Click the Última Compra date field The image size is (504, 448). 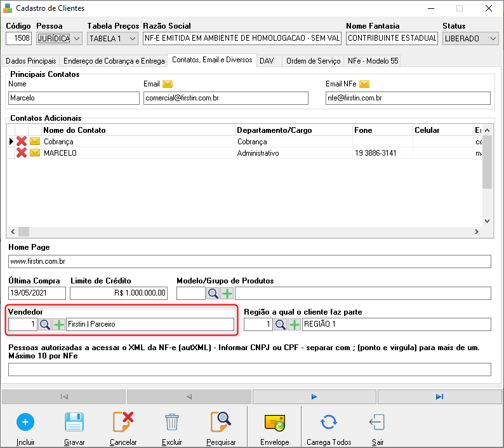click(37, 293)
